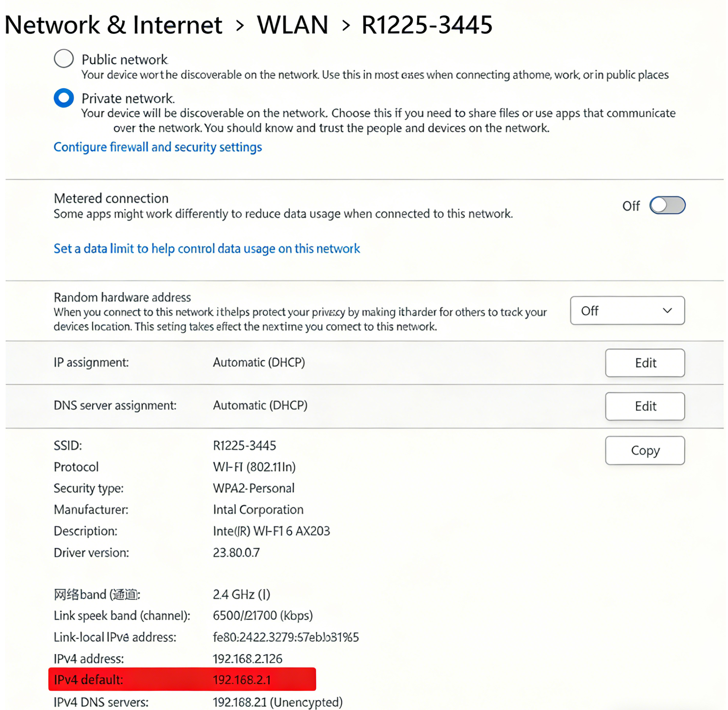This screenshot has width=728, height=710.
Task: Click the R1225-3445 breadcrumb title
Action: (427, 25)
